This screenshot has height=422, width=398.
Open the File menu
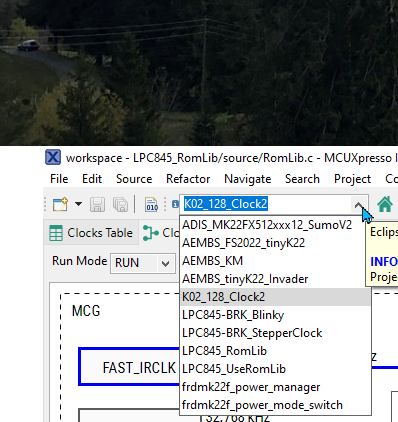[59, 179]
